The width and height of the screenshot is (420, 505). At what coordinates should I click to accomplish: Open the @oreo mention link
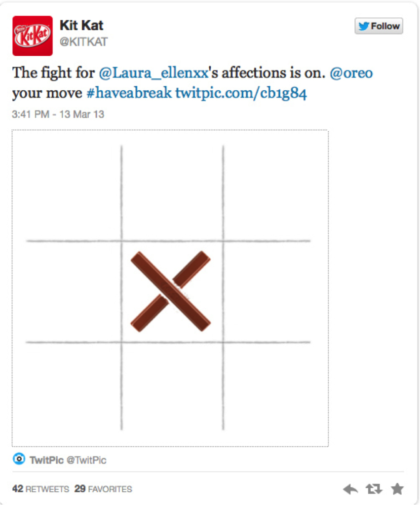tap(351, 73)
